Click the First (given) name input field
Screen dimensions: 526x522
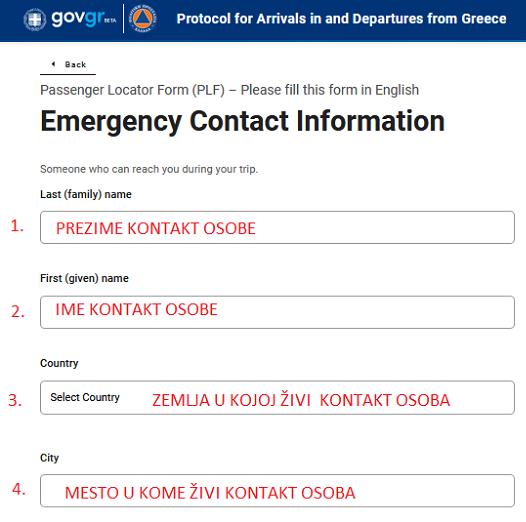277,312
